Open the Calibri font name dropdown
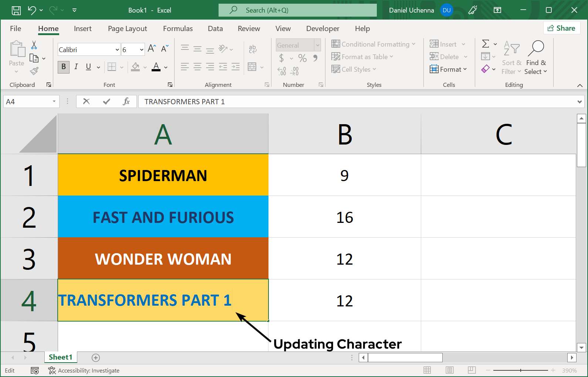This screenshot has height=377, width=588. (x=117, y=50)
